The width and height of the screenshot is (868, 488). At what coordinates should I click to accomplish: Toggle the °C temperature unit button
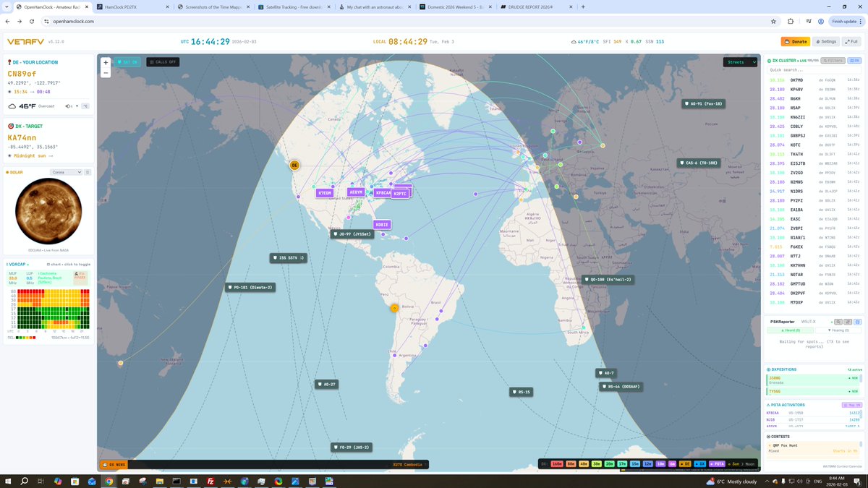(x=85, y=106)
